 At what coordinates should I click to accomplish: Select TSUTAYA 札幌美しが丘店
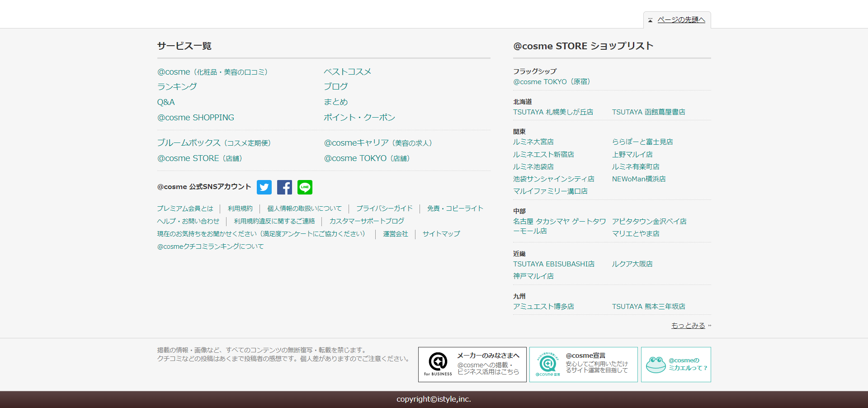coord(553,112)
